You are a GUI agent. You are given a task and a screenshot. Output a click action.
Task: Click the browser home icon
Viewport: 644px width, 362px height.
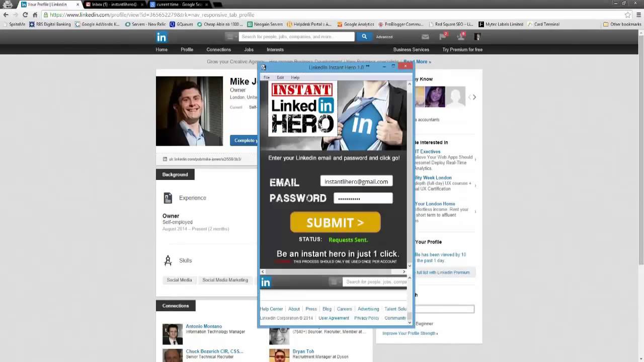(x=35, y=15)
